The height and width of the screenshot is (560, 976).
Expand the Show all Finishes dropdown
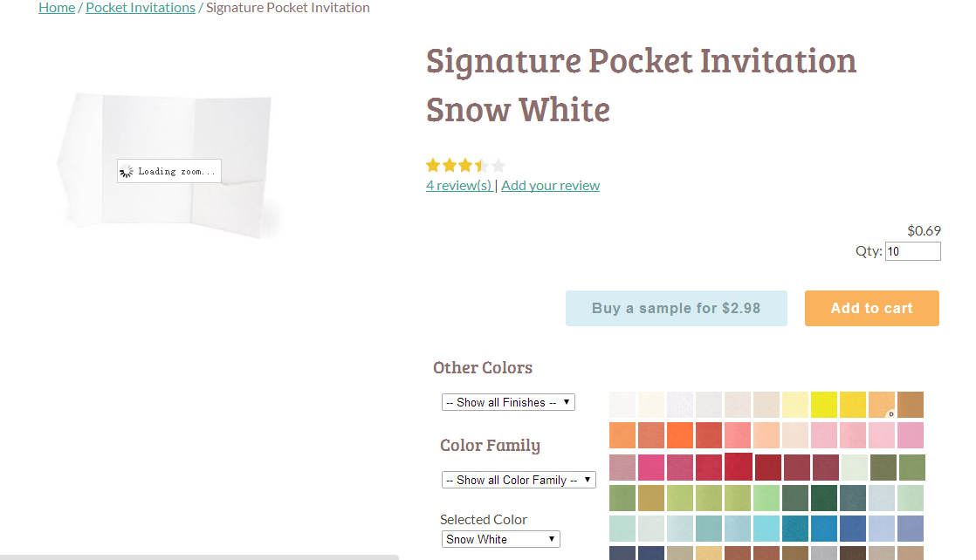click(508, 402)
